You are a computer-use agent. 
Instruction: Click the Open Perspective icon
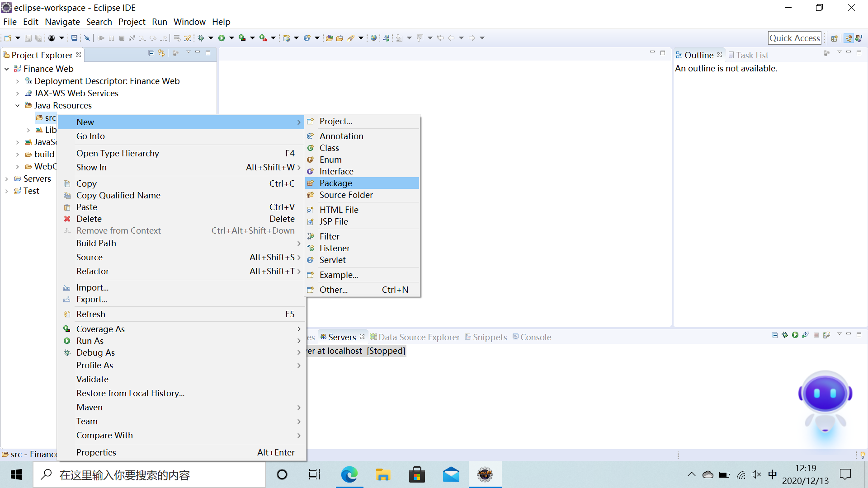click(835, 38)
